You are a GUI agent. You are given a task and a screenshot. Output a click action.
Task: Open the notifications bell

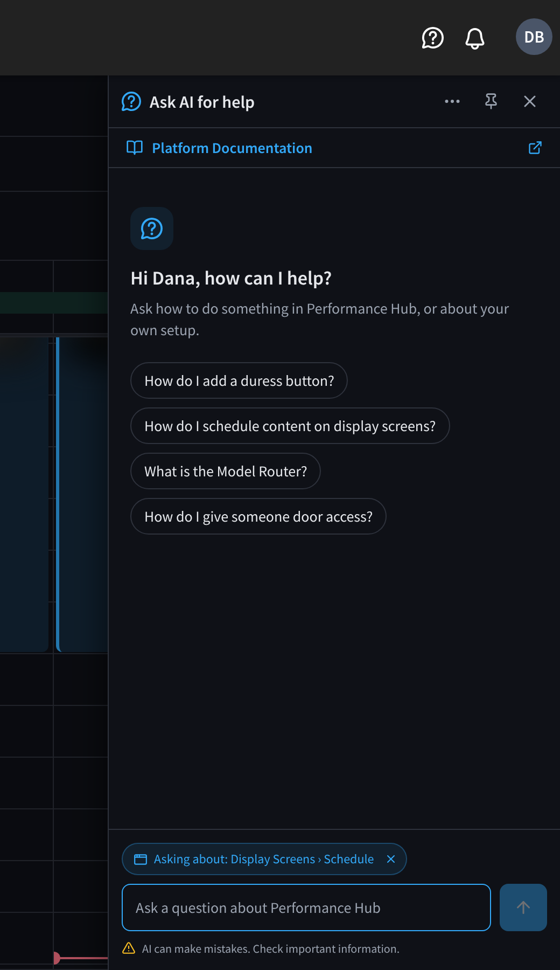tap(474, 38)
